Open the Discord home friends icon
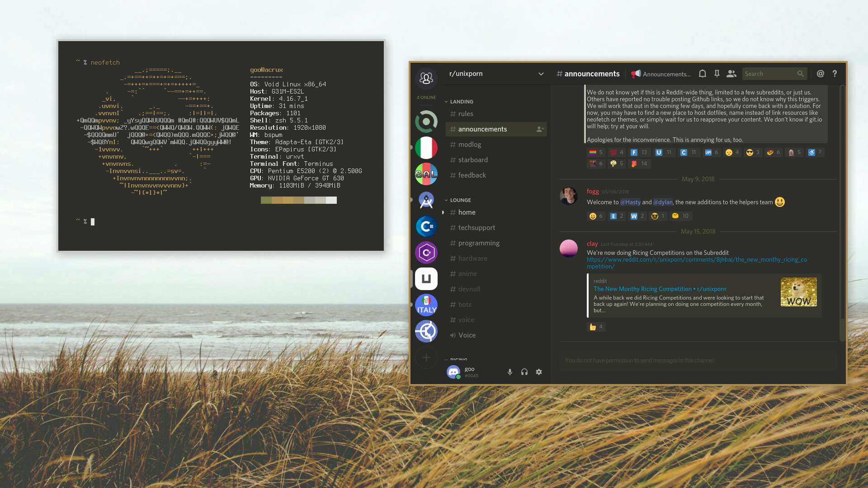 426,79
